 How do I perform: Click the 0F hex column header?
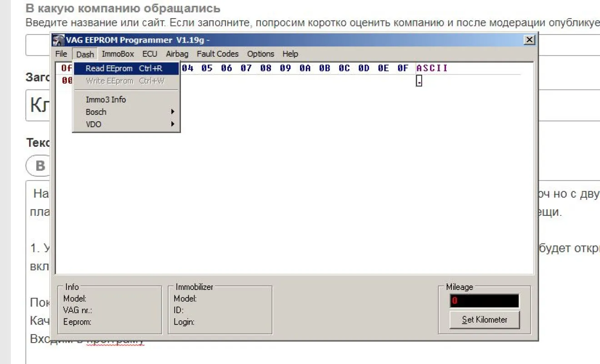(x=403, y=68)
